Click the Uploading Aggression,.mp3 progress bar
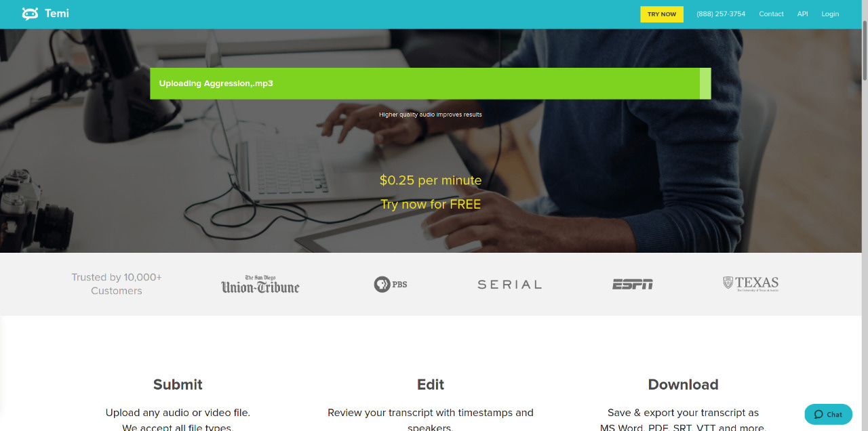Viewport: 868px width, 431px height. pyautogui.click(x=424, y=83)
